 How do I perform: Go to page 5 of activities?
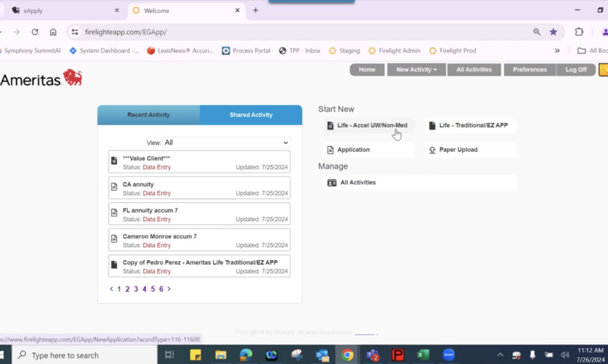point(153,290)
